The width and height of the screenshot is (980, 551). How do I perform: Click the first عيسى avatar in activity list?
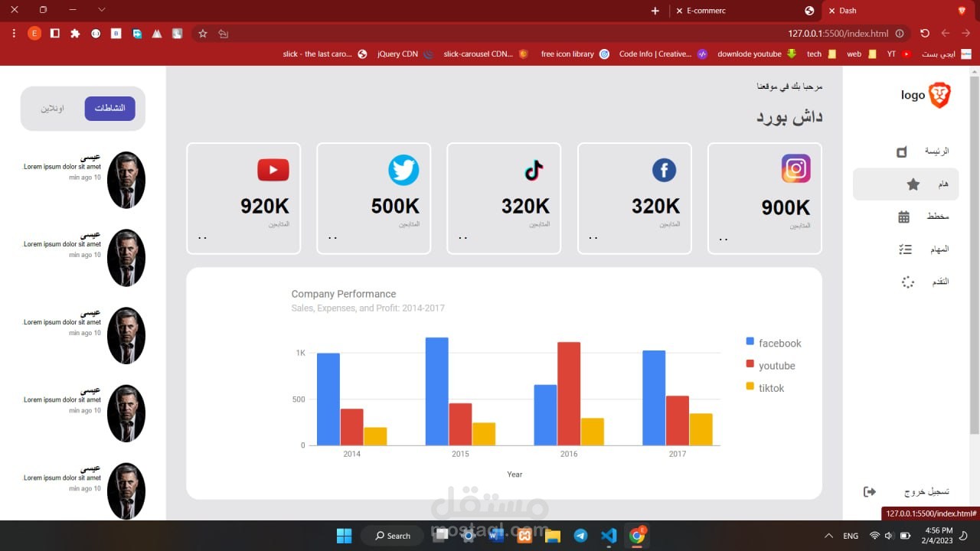(x=126, y=180)
